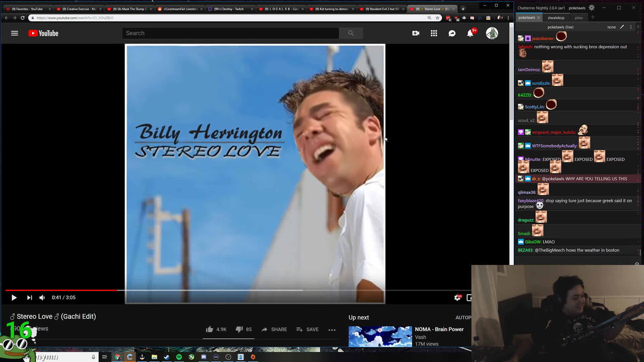The width and height of the screenshot is (644, 362).
Task: Switch to the Destiny - Twitch browser tab
Action: pos(230,9)
